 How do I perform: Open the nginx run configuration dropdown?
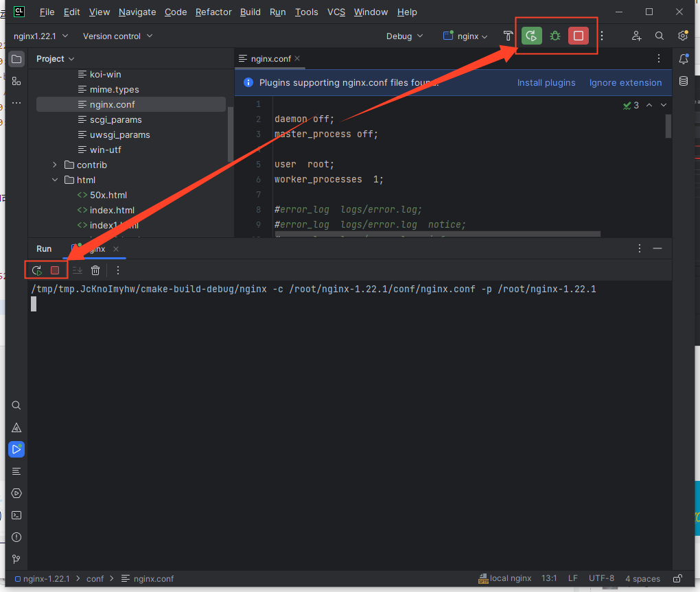pos(465,36)
